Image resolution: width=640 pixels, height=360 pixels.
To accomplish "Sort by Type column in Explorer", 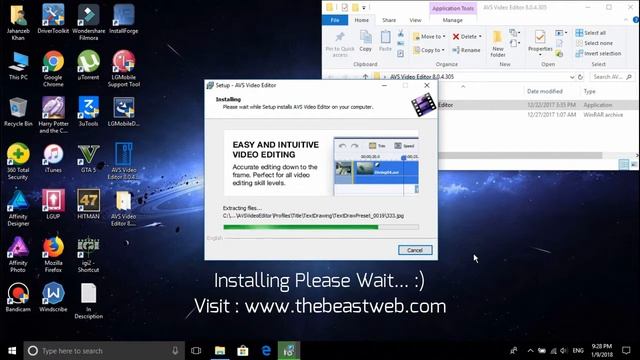I will 589,91.
